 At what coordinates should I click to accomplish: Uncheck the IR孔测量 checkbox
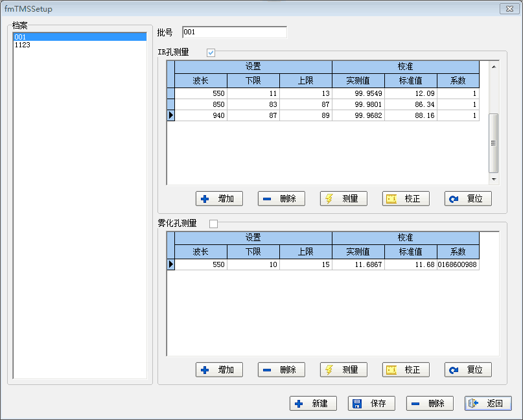click(x=211, y=52)
